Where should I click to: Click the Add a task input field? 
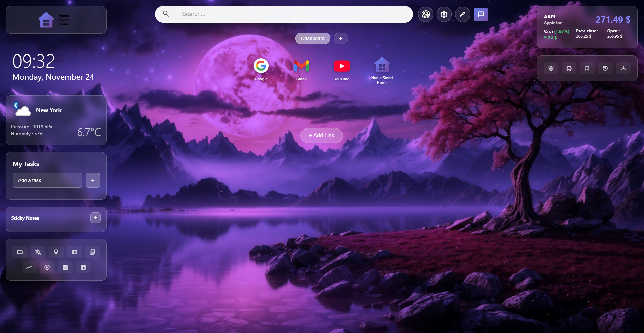[x=47, y=180]
